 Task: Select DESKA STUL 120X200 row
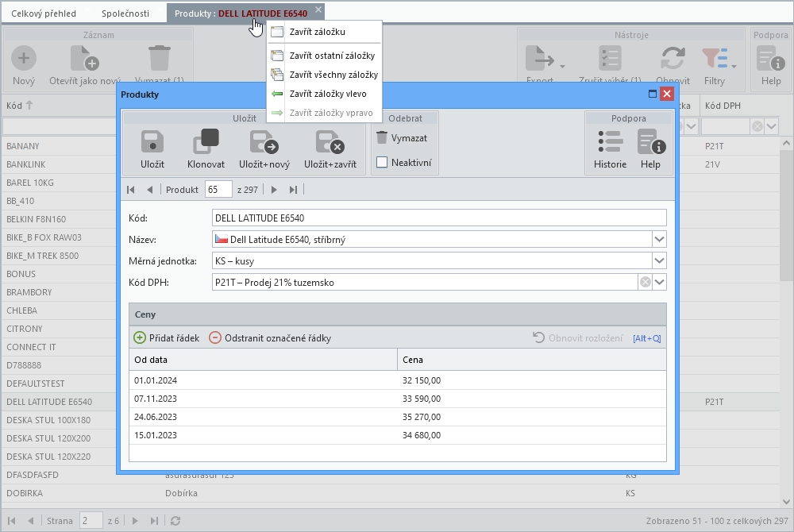pyautogui.click(x=59, y=438)
